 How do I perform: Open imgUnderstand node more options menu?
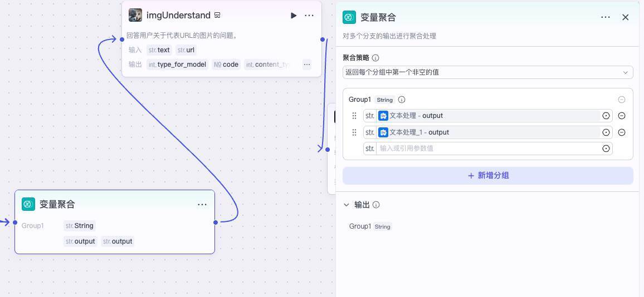tap(309, 16)
